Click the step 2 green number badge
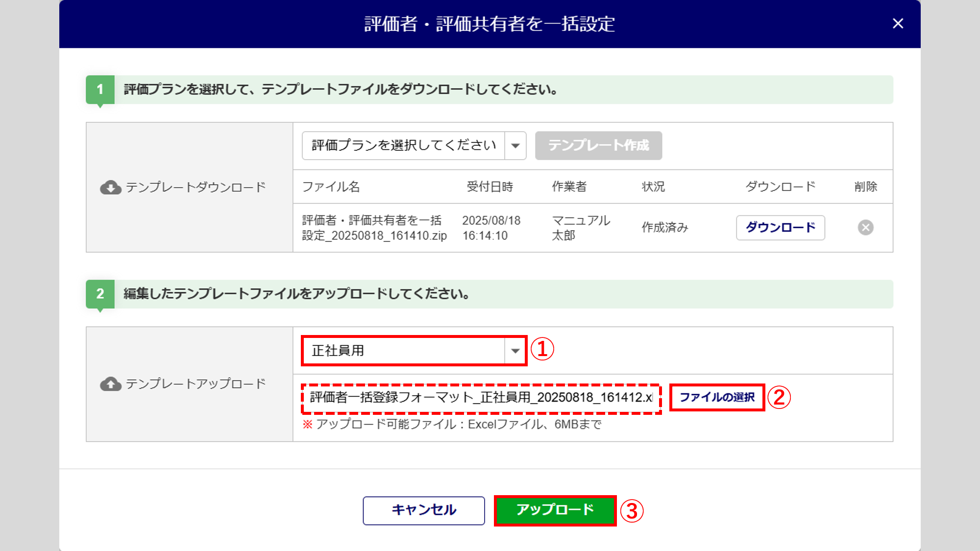The height and width of the screenshot is (551, 980). click(100, 293)
